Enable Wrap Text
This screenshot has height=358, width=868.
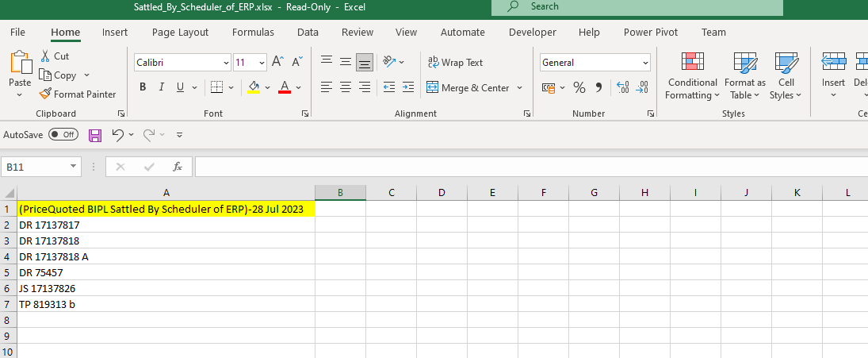[455, 63]
